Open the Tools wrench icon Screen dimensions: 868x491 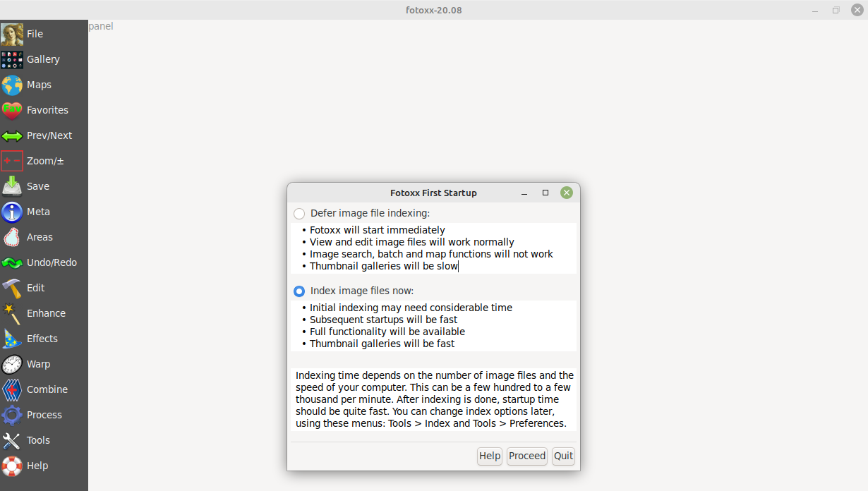pyautogui.click(x=12, y=440)
